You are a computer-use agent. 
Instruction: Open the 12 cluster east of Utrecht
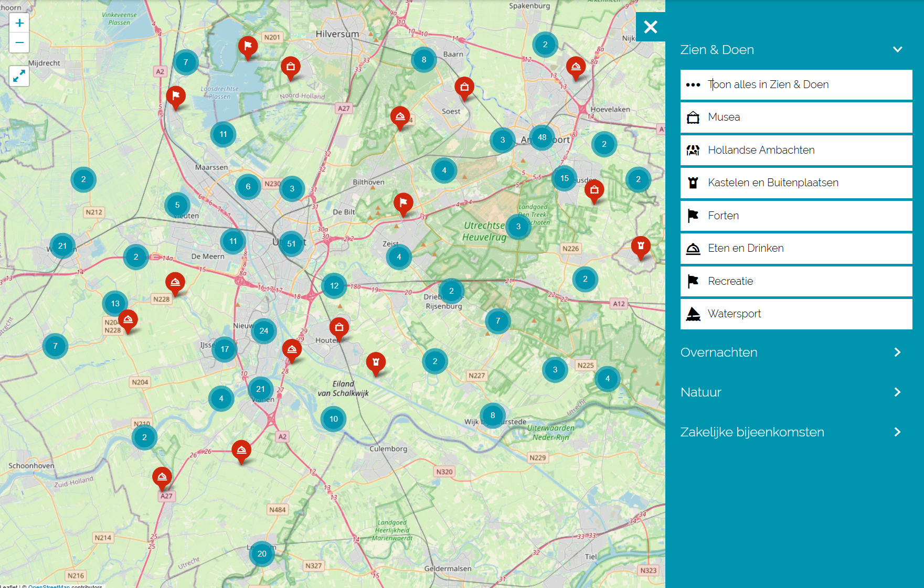(334, 286)
